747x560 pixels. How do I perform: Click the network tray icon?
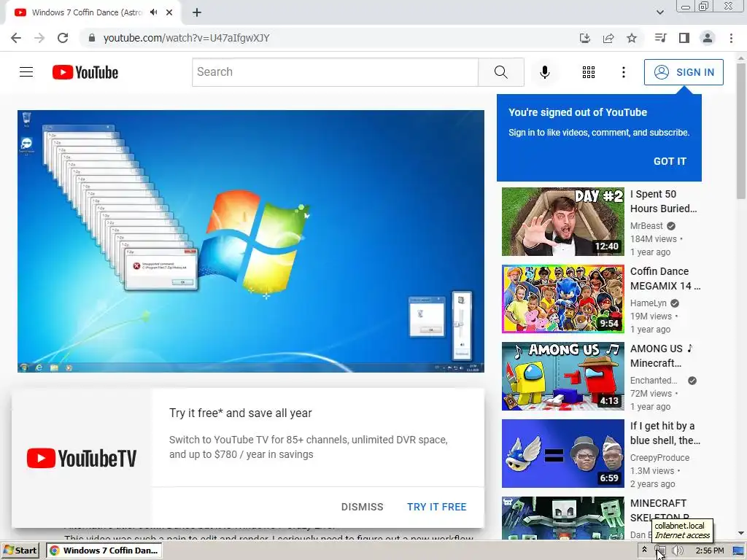tap(659, 551)
